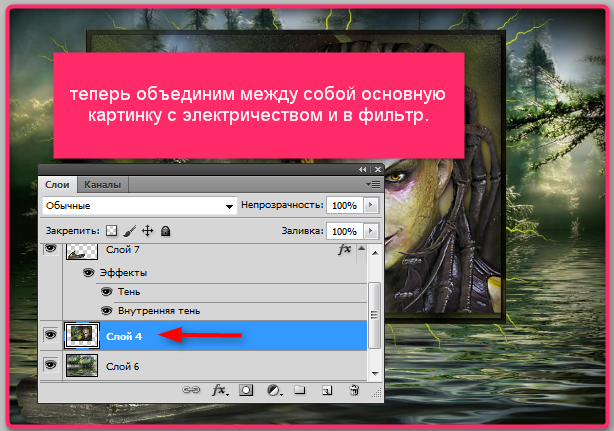Hide layer Слой 4
614x431 pixels.
click(x=50, y=335)
